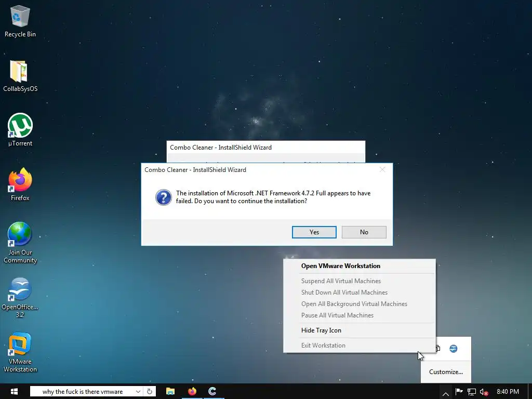Expand the taskbar address bar dropdown arrow

[x=138, y=391]
